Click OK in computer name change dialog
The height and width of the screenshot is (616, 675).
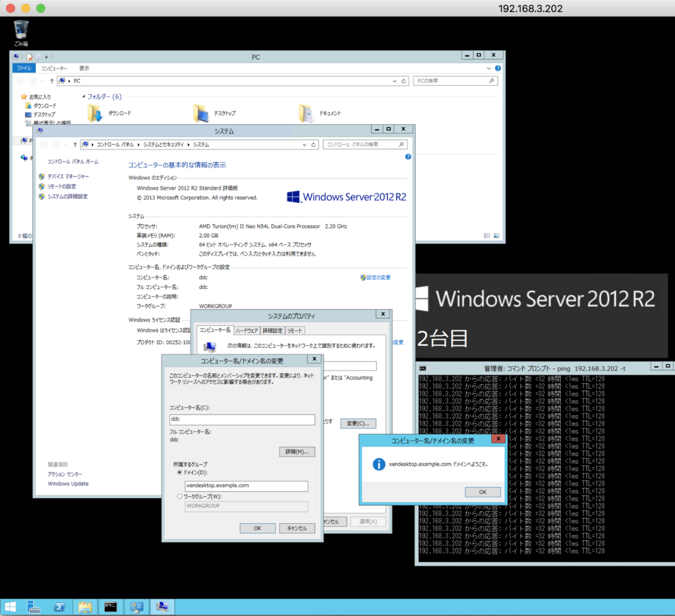click(x=258, y=528)
